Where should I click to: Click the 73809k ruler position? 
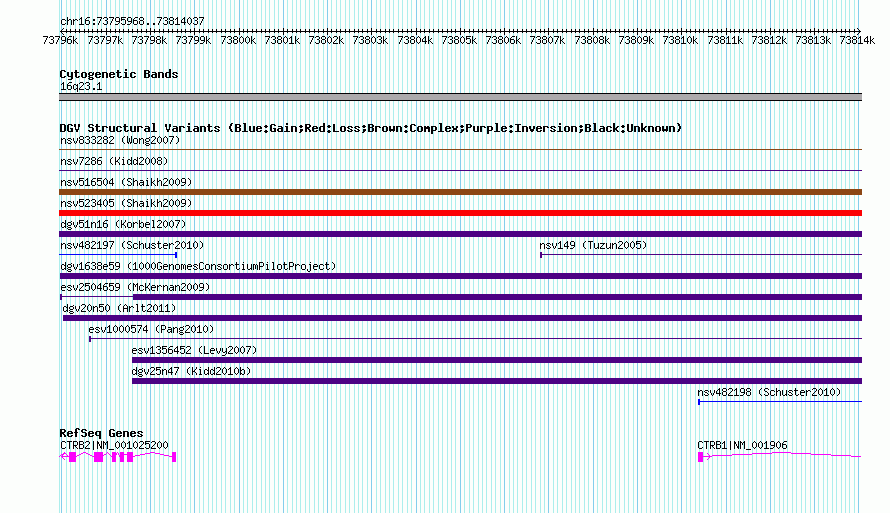point(636,40)
